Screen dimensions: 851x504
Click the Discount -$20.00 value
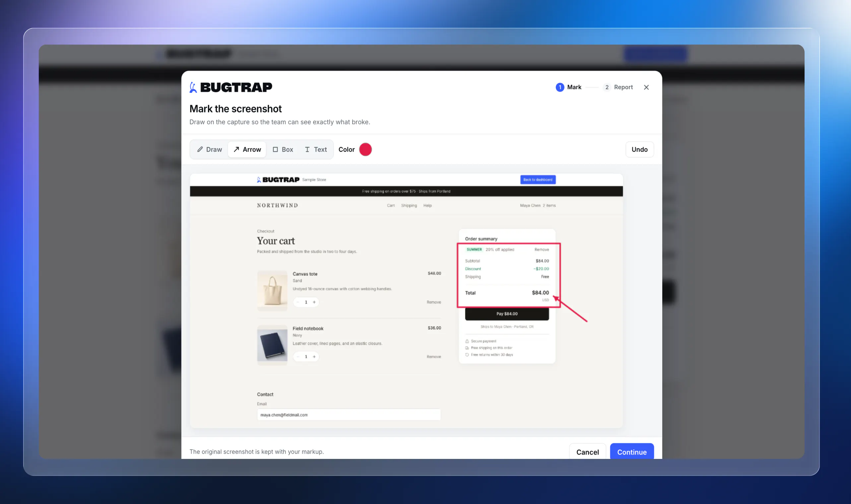(541, 269)
